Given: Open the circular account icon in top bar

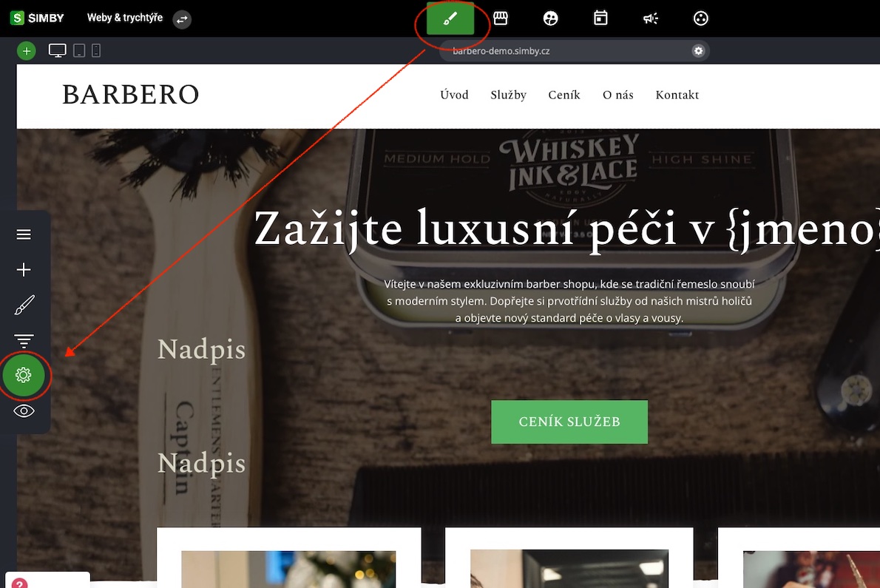Looking at the screenshot, I should coord(700,18).
